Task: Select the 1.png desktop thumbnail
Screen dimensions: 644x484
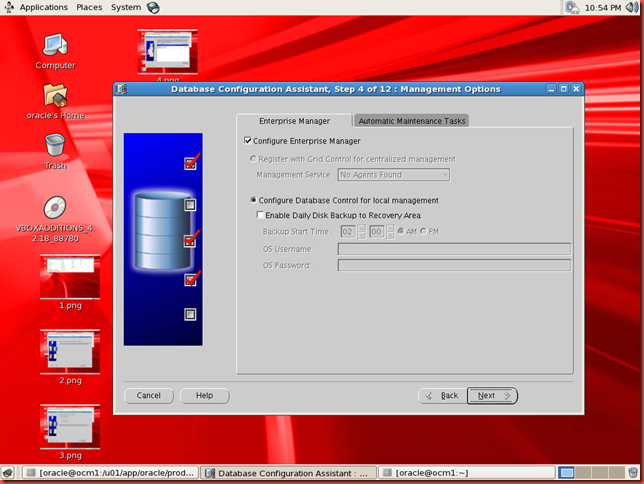Action: point(70,277)
